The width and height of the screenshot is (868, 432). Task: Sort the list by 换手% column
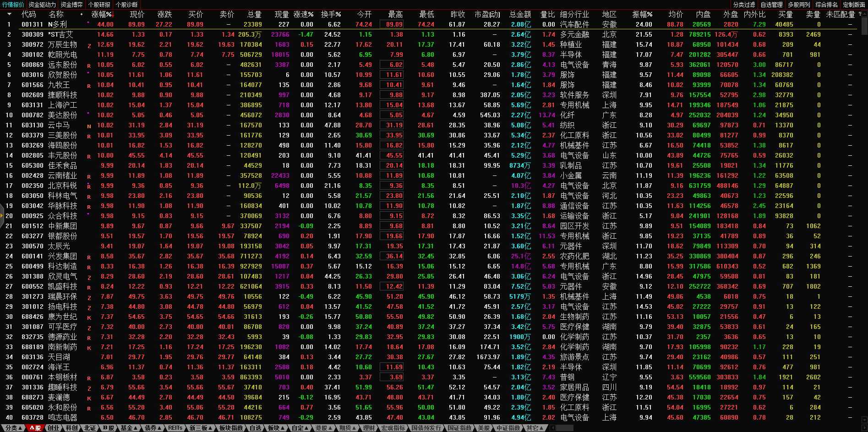[x=330, y=14]
